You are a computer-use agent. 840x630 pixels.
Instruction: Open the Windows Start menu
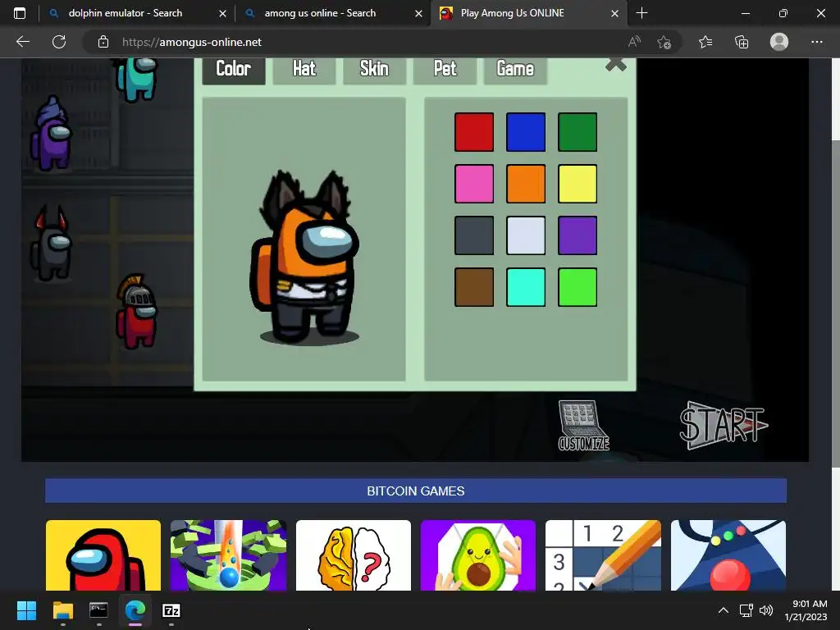(x=26, y=610)
